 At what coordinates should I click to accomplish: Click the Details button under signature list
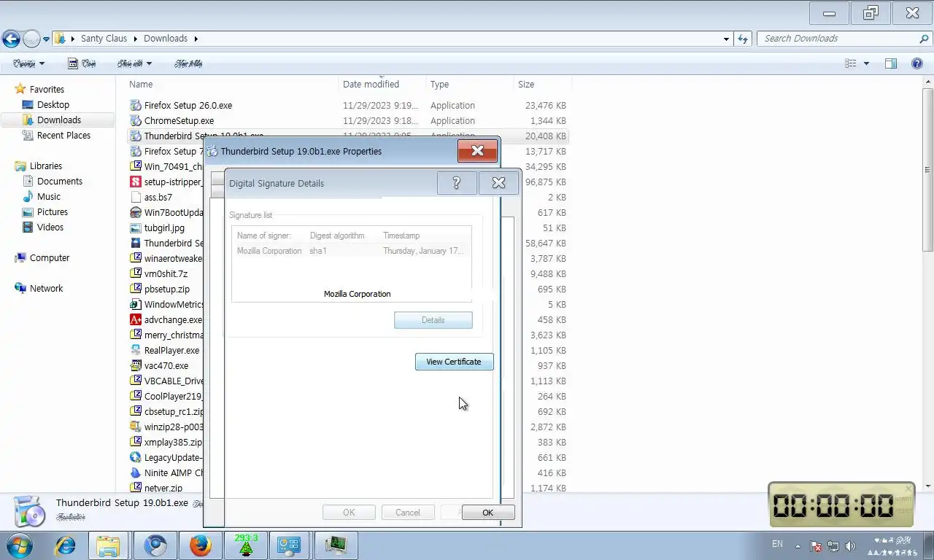coord(433,320)
